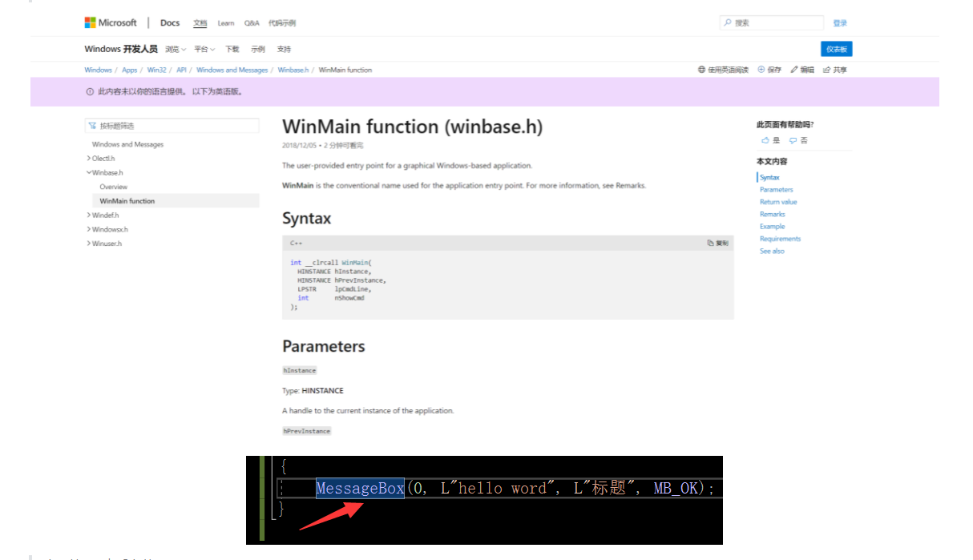This screenshot has width=973, height=560.
Task: Open 代码示例 in top navigation
Action: (x=281, y=23)
